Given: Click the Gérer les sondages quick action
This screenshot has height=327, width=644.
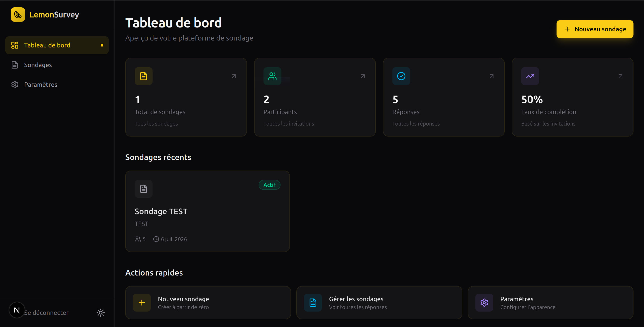Looking at the screenshot, I should click(x=379, y=302).
